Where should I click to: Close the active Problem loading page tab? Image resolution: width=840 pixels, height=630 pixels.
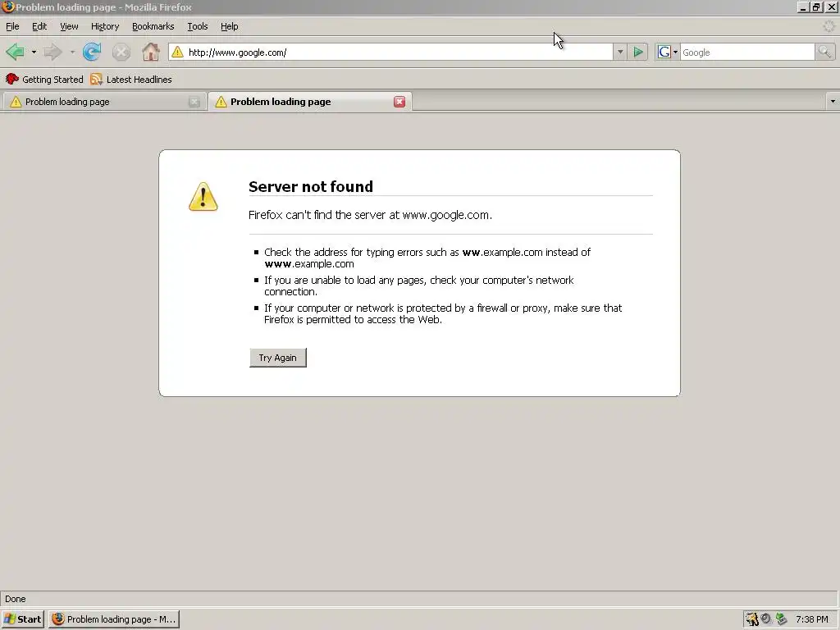(399, 102)
